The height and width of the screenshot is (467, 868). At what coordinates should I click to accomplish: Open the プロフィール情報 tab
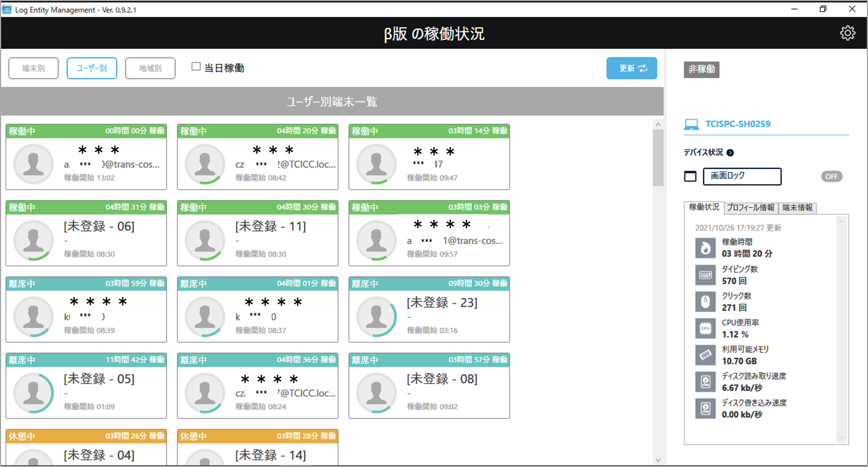click(x=751, y=208)
